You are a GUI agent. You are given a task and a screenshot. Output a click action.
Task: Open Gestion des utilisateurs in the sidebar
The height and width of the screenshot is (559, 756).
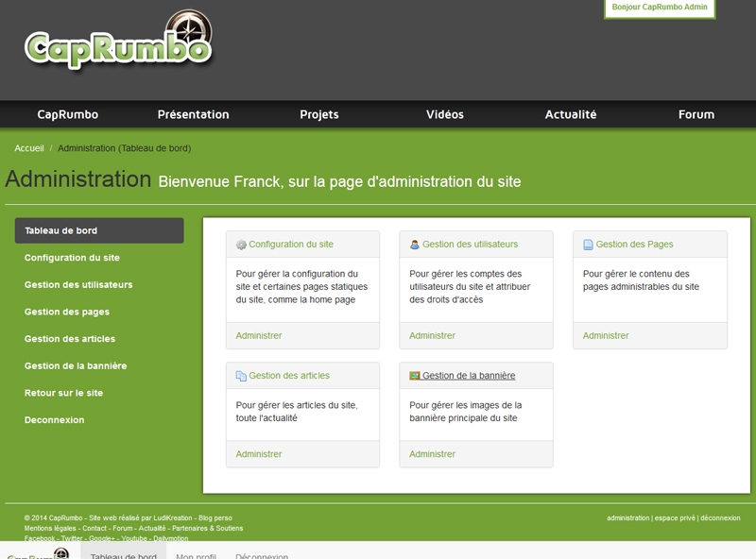point(78,284)
